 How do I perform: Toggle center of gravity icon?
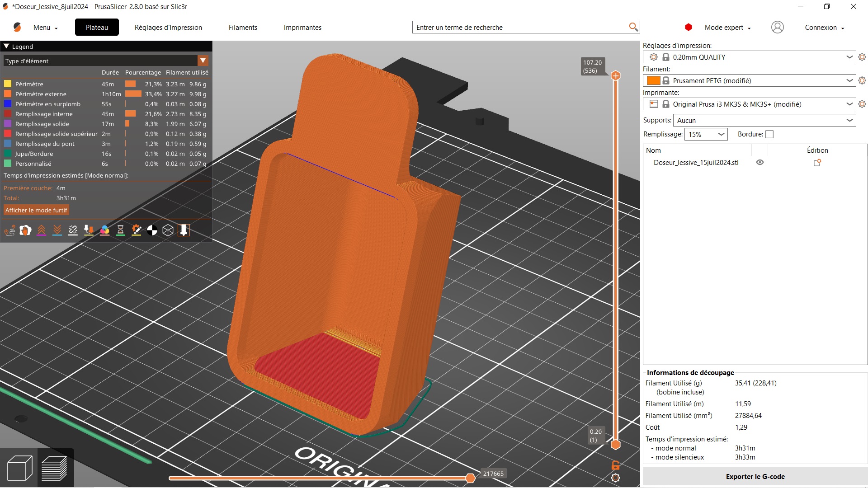coord(152,230)
